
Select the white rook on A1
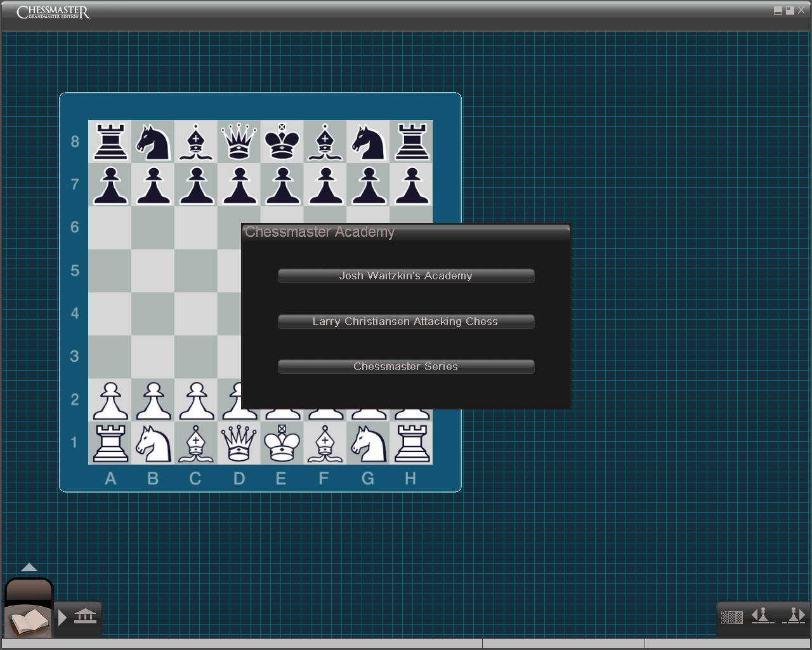(110, 443)
